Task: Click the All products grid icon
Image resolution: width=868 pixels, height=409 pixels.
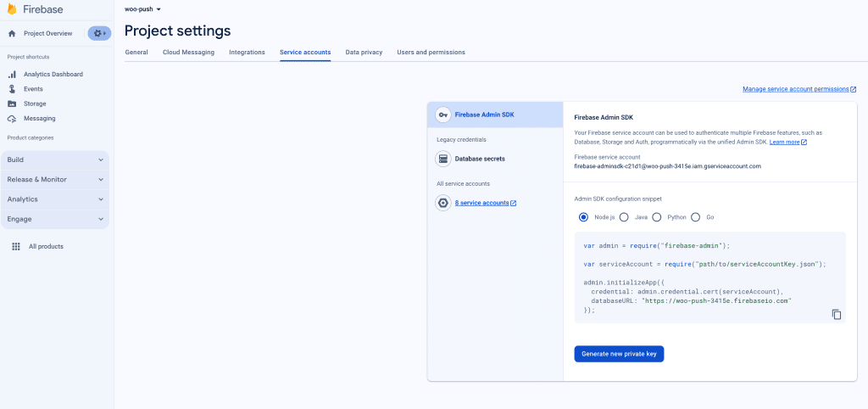Action: click(x=16, y=247)
